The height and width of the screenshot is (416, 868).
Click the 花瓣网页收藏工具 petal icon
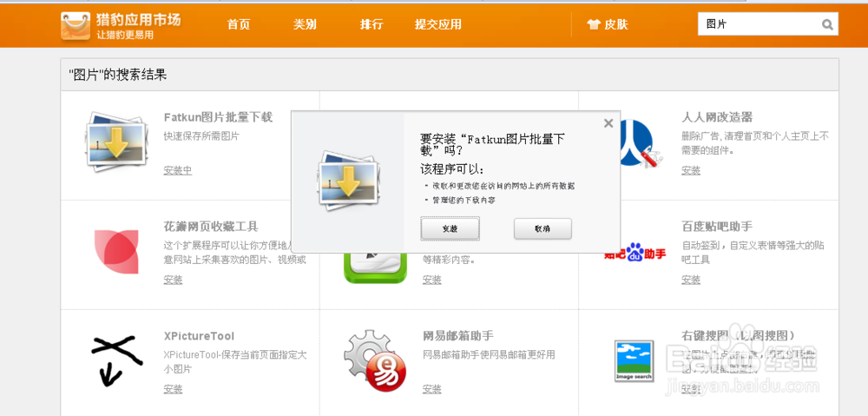(x=117, y=251)
